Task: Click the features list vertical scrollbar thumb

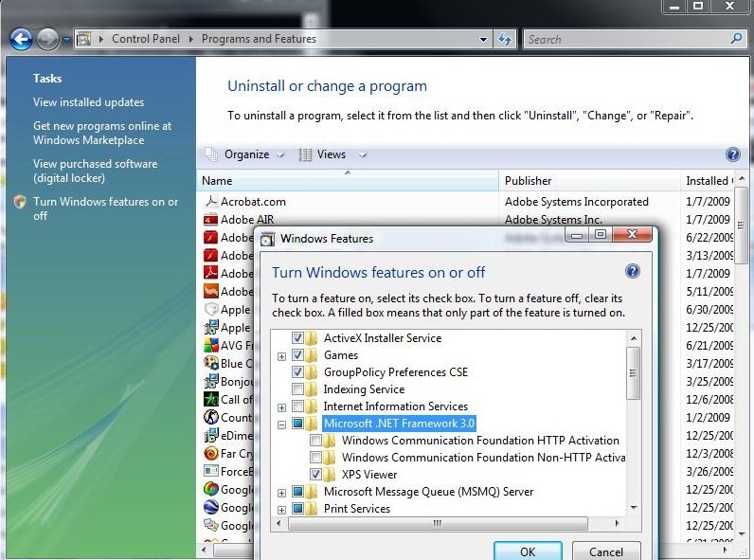Action: click(x=634, y=372)
